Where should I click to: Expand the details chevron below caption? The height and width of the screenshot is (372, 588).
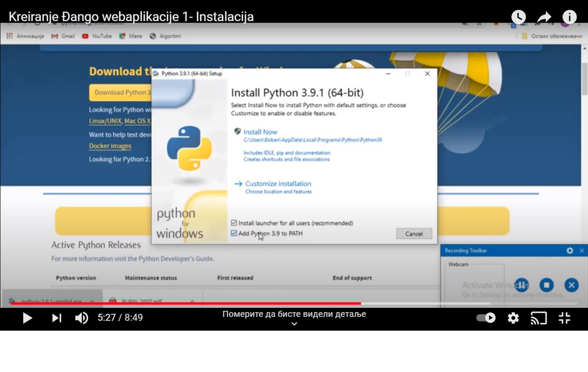[x=295, y=323]
